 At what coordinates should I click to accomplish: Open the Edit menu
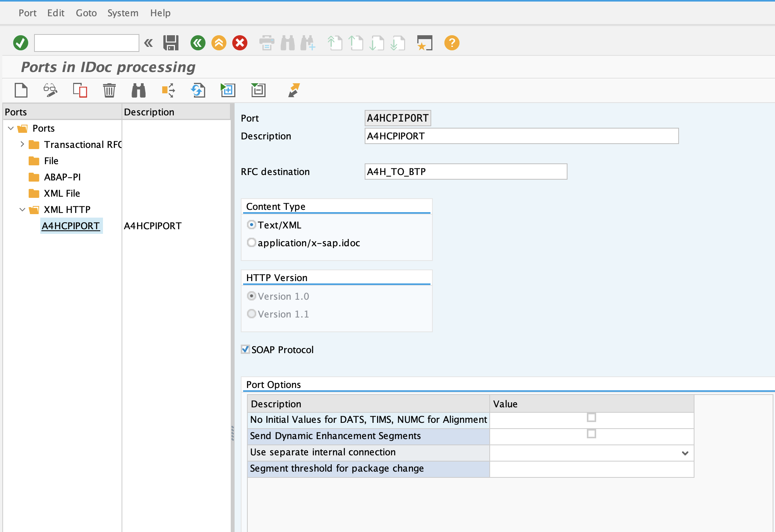click(56, 13)
